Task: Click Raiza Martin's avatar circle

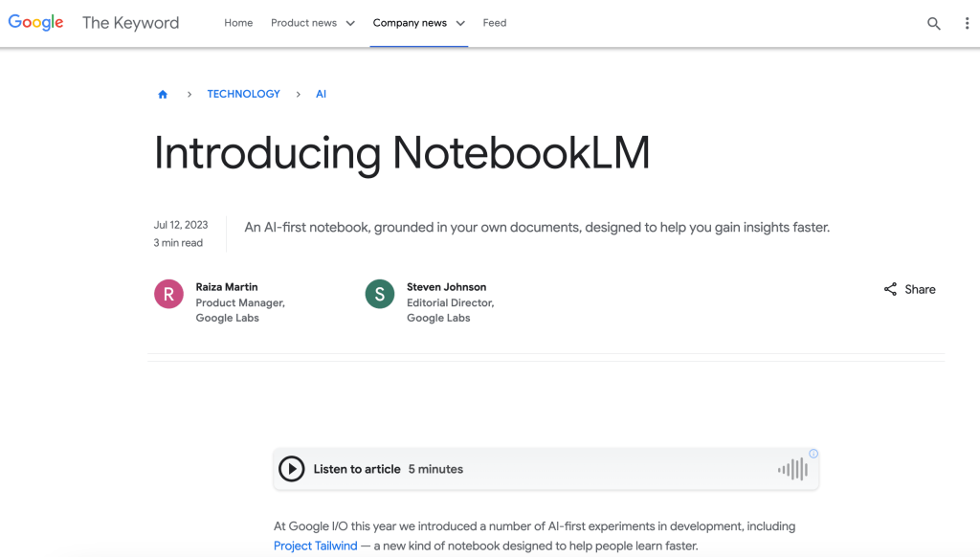Action: [168, 294]
